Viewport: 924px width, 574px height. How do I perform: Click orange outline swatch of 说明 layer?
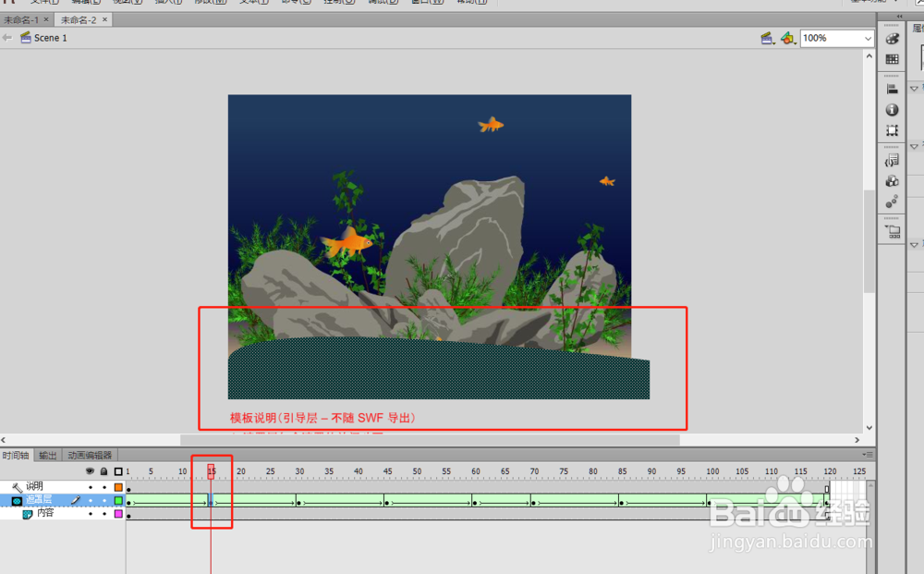(x=118, y=487)
